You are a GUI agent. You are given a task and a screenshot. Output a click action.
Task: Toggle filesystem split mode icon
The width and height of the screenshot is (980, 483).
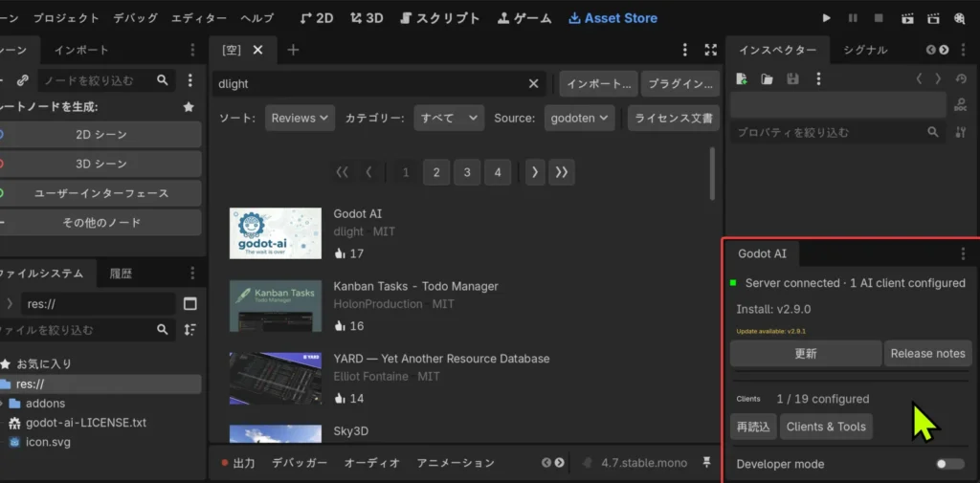tap(190, 304)
